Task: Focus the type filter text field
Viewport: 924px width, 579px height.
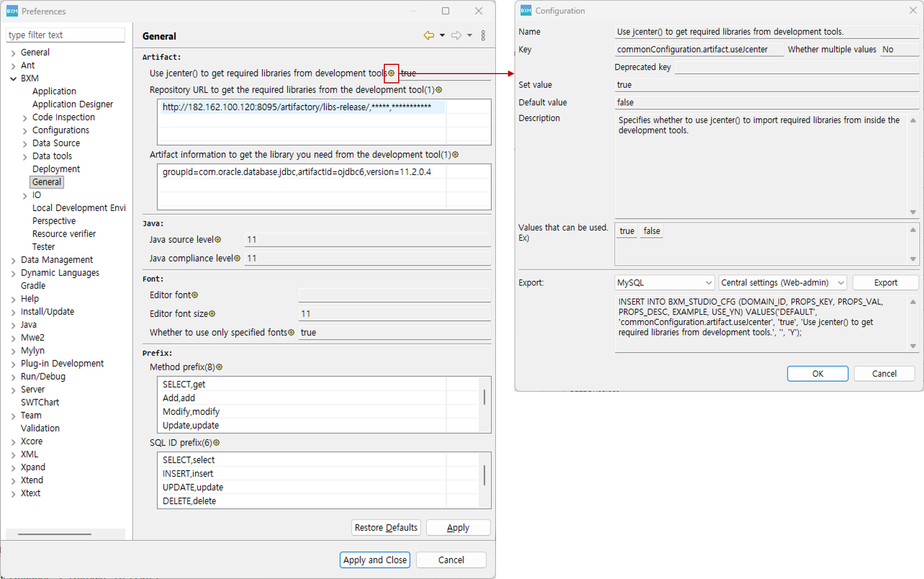Action: [x=65, y=35]
